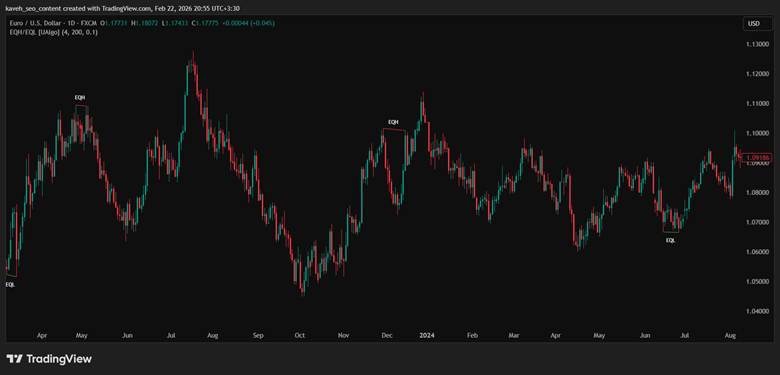Viewport: 780px width, 375px height.
Task: Click the 1.11000 price scale label
Action: point(757,103)
